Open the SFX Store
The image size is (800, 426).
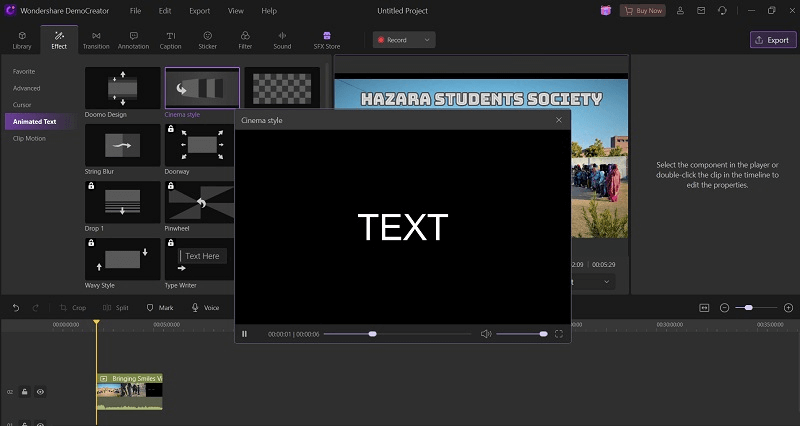(x=327, y=40)
